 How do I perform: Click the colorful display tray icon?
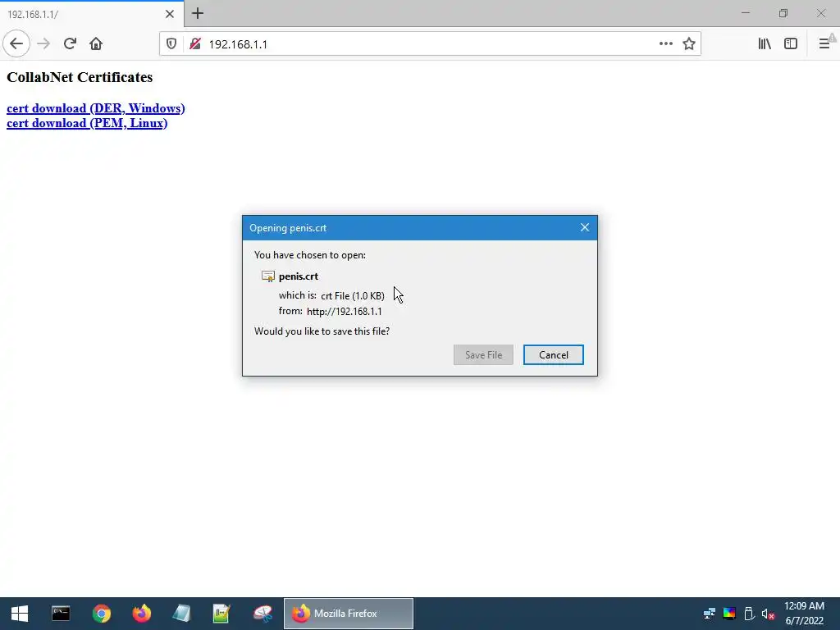click(729, 614)
